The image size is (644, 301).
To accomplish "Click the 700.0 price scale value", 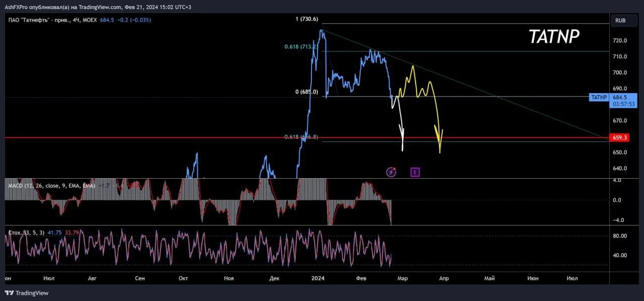I will (620, 72).
